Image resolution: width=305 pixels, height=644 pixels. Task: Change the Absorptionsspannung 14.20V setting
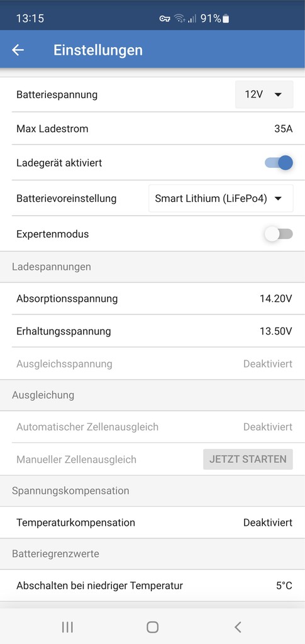[x=152, y=299]
